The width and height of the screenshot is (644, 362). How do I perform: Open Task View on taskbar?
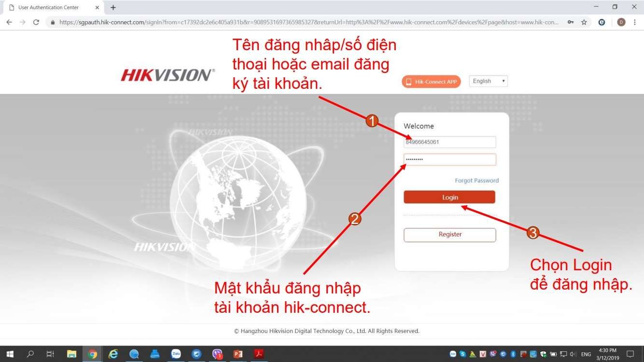pos(50,354)
